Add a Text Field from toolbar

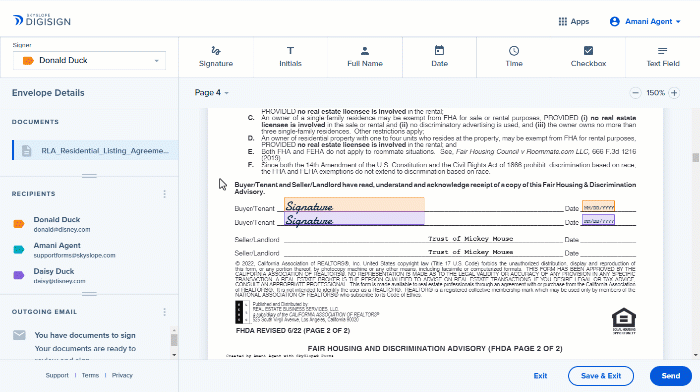[663, 57]
